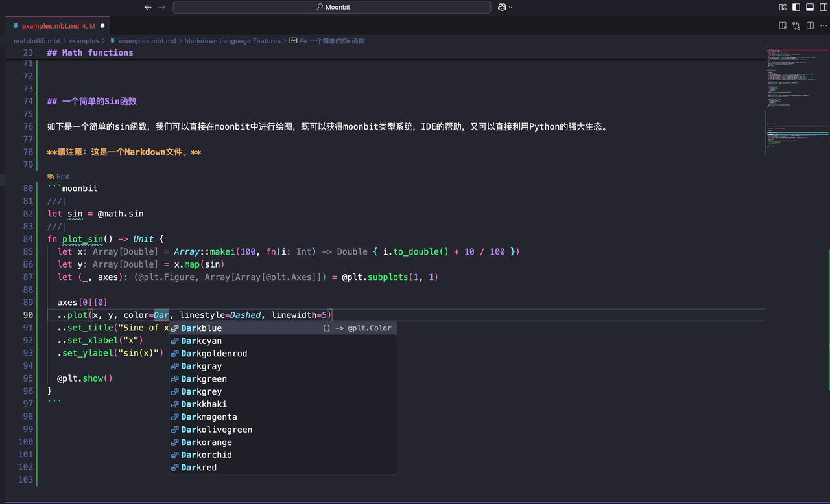
Task: Navigate forward with the right arrow
Action: click(162, 7)
